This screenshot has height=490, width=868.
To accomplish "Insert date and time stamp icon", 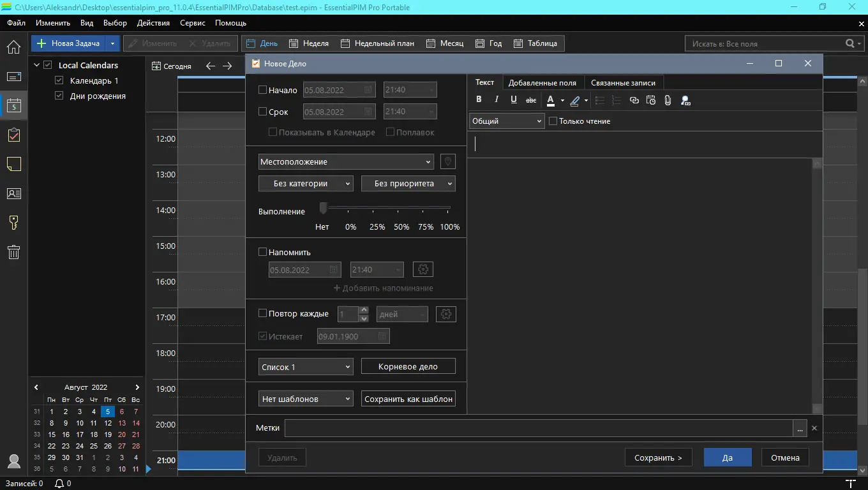I will [x=650, y=100].
